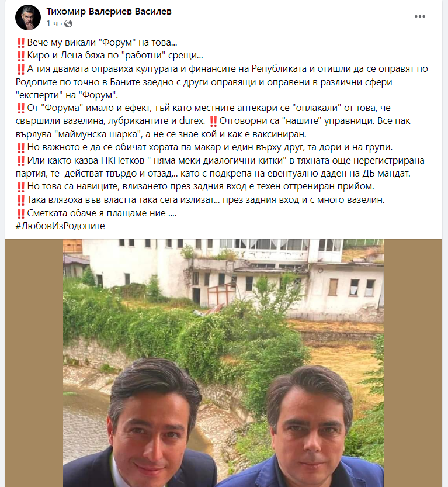
Task: Open the author's round profile avatar
Action: click(28, 18)
